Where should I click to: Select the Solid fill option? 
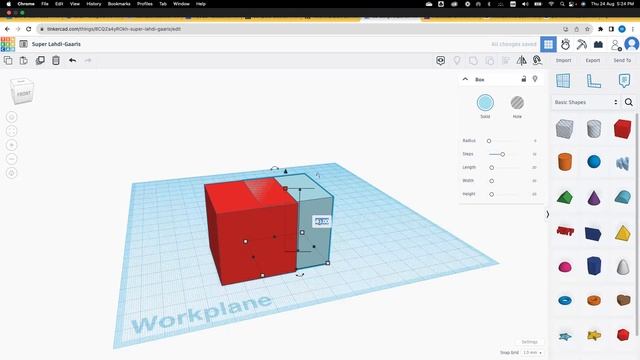point(485,103)
